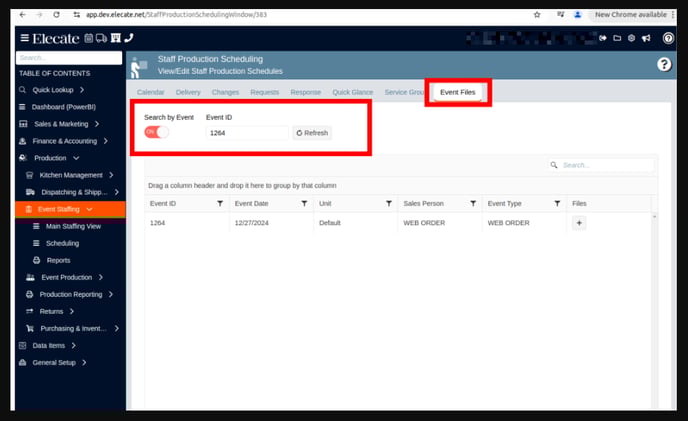Viewport: 688px width, 421px height.
Task: Click the hamburger menu icon beside Elecate
Action: [24, 38]
